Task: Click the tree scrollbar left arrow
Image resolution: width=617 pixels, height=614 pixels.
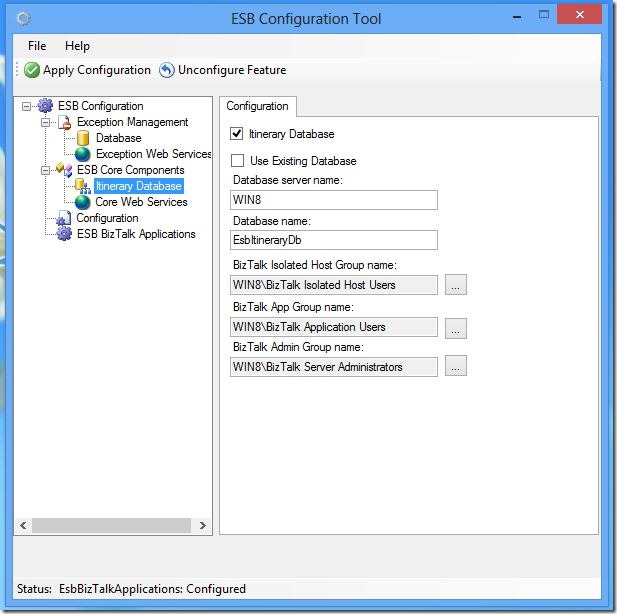Action: click(x=24, y=525)
